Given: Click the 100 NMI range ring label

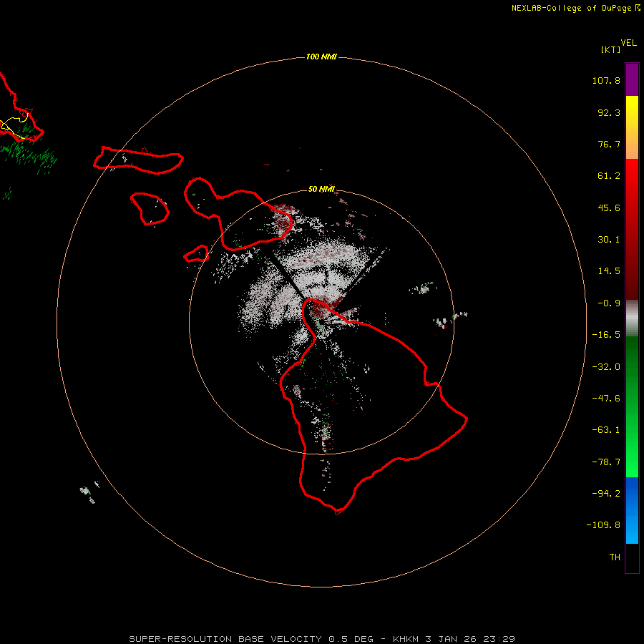Looking at the screenshot, I should coord(321,57).
